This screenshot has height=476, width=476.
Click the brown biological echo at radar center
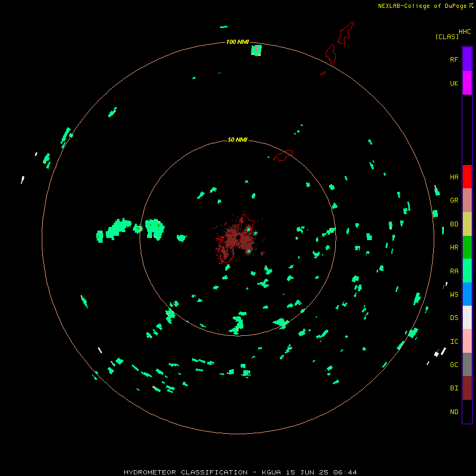point(239,240)
